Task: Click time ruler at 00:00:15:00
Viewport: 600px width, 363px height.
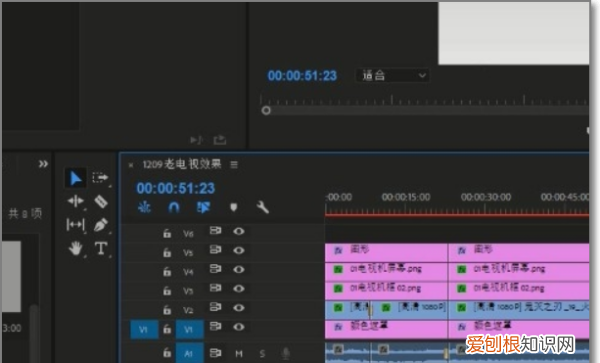Action: pyautogui.click(x=406, y=197)
